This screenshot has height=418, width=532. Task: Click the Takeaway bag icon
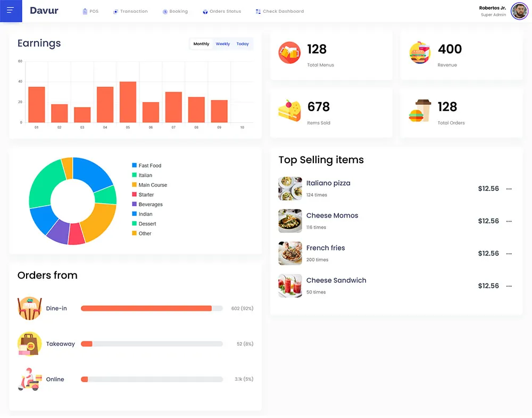pos(29,344)
